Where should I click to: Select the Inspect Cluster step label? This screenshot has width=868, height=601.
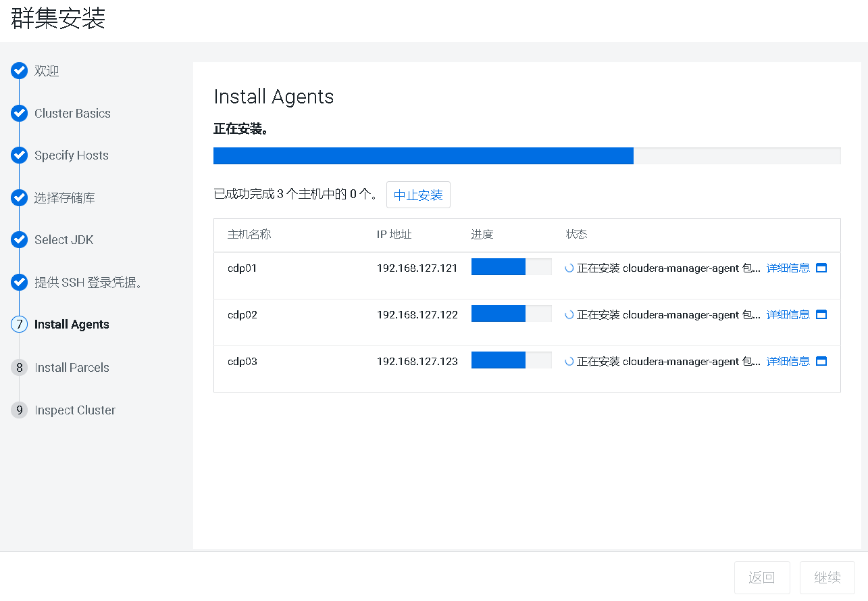(x=75, y=410)
